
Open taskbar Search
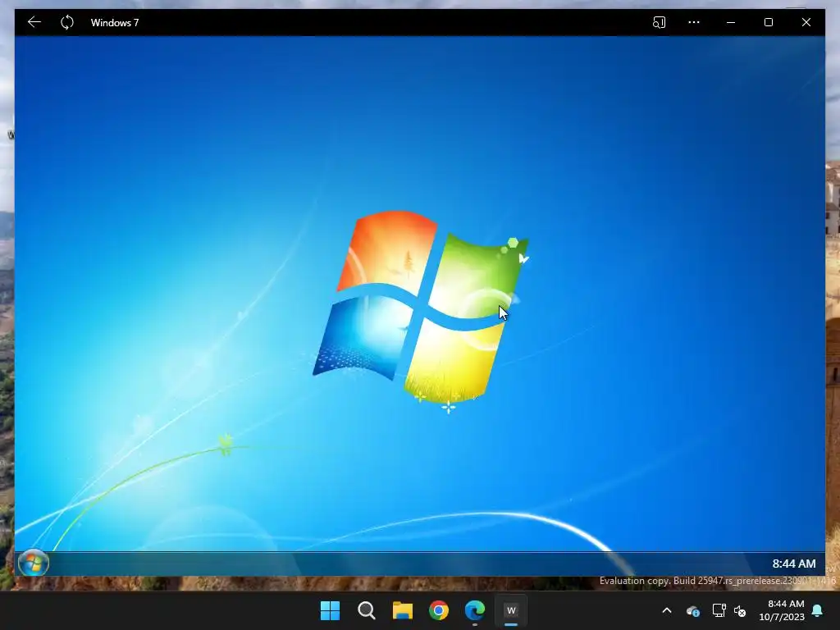point(367,610)
